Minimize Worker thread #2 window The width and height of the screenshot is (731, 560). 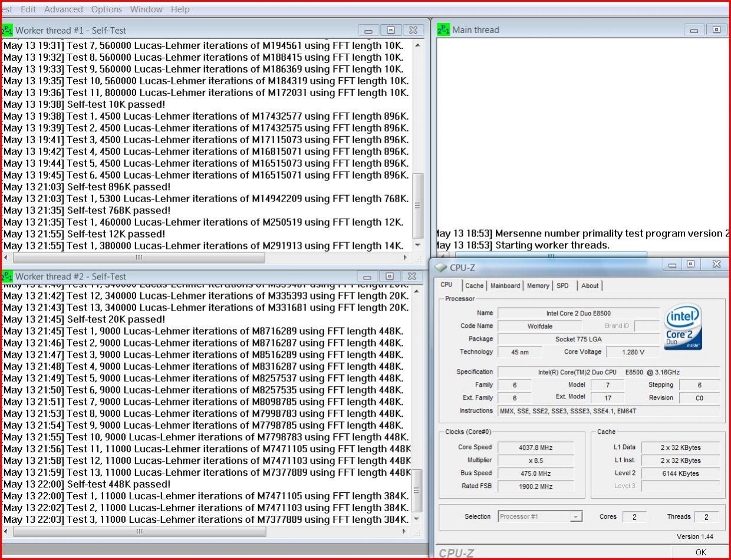point(367,276)
